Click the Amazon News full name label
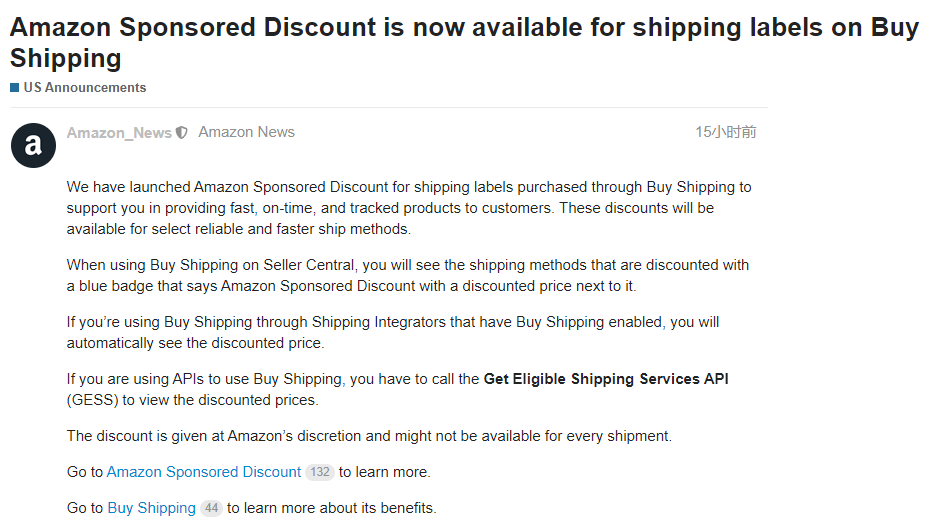The height and width of the screenshot is (520, 931). [246, 132]
